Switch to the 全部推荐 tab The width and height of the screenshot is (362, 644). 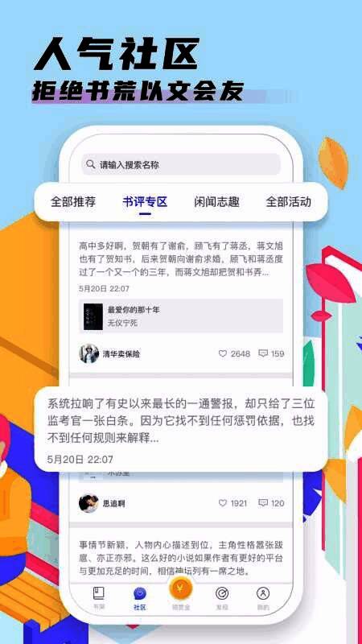pos(73,202)
